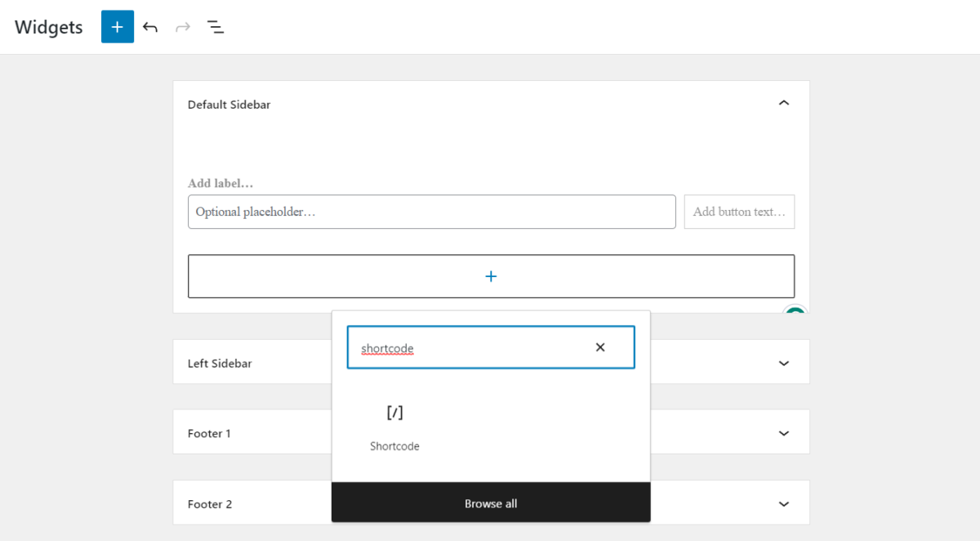Open the block inserter with the blue plus

[x=117, y=26]
